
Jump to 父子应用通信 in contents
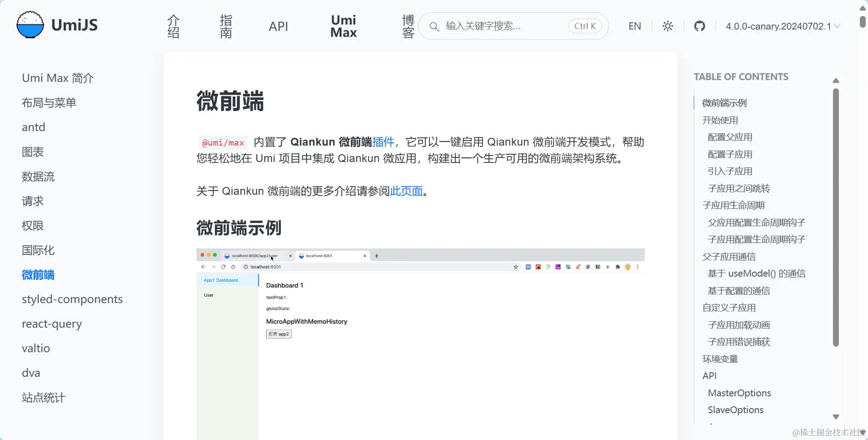pyautogui.click(x=729, y=257)
